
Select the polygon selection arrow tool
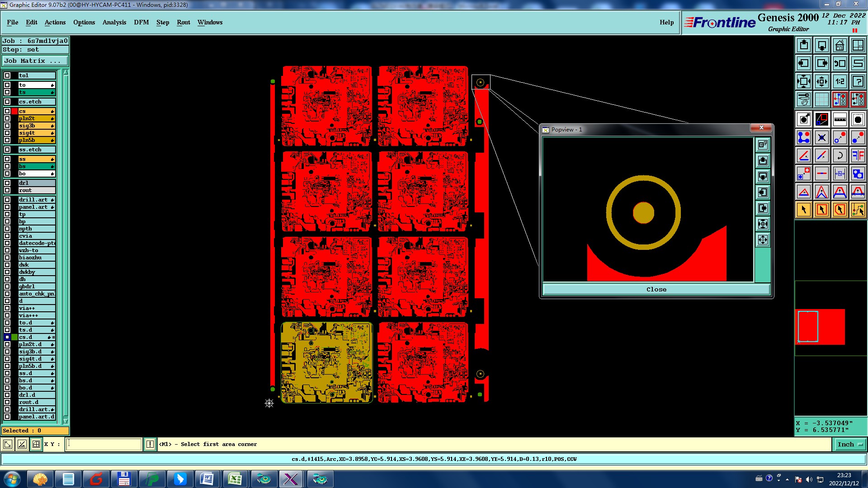(840, 210)
